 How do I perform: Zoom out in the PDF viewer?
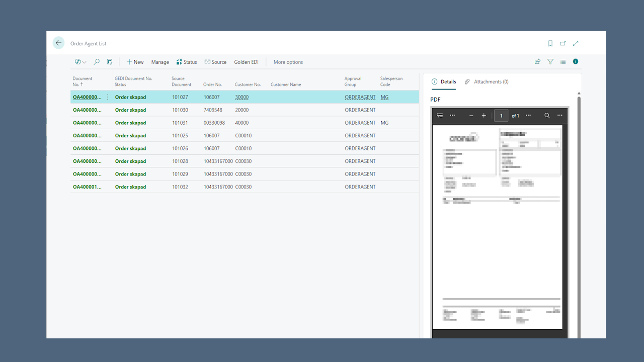pyautogui.click(x=471, y=115)
